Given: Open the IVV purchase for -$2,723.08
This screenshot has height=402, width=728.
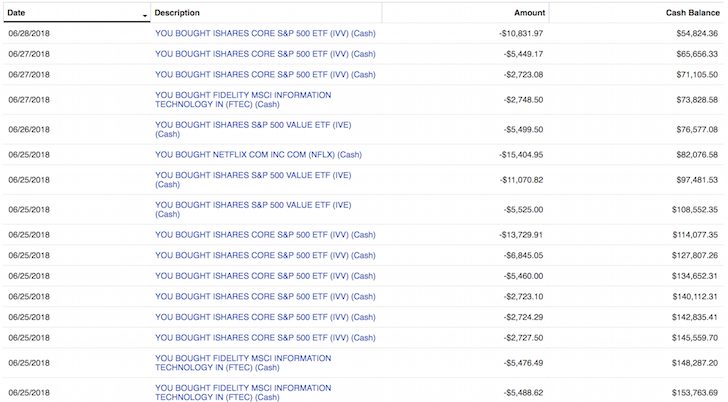Looking at the screenshot, I should click(265, 74).
